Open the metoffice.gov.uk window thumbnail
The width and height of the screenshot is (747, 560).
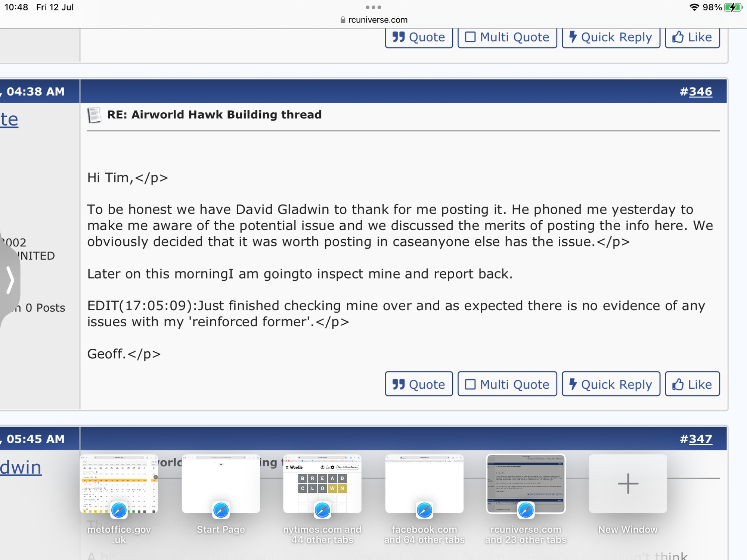[x=119, y=484]
